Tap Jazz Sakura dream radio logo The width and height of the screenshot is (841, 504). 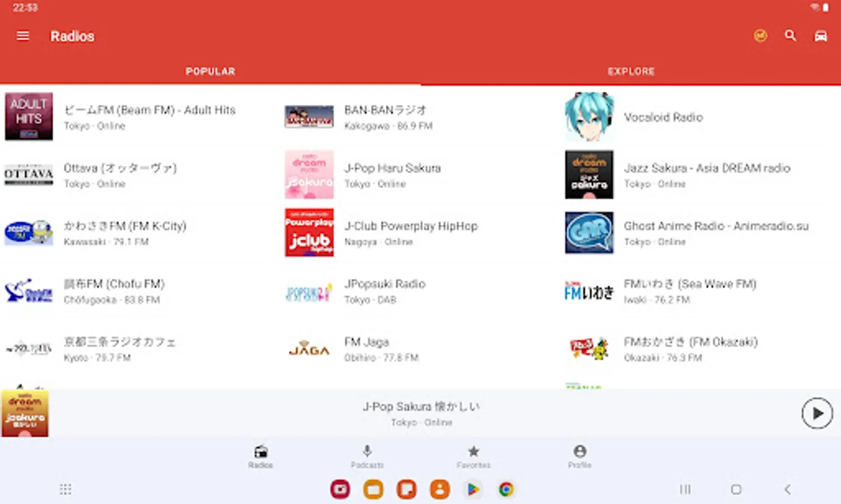(x=589, y=175)
